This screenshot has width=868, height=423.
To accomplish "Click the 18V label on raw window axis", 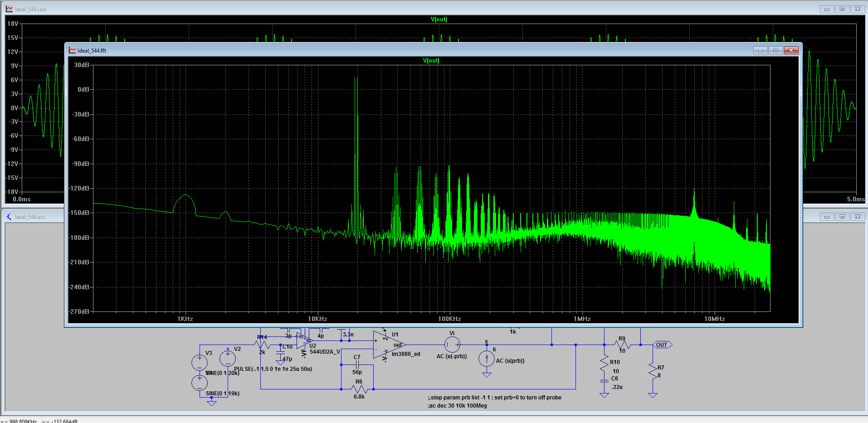I will (x=13, y=24).
